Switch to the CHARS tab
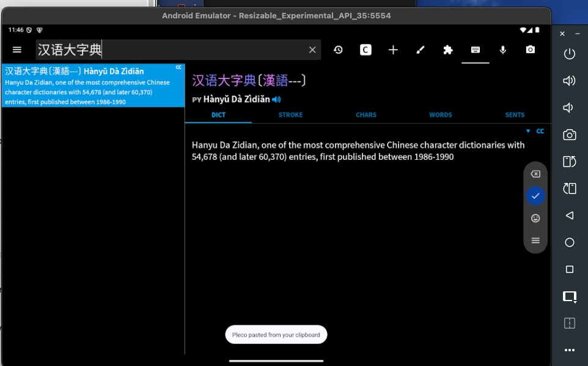Screen dimensions: 588x366 [x=366, y=114]
